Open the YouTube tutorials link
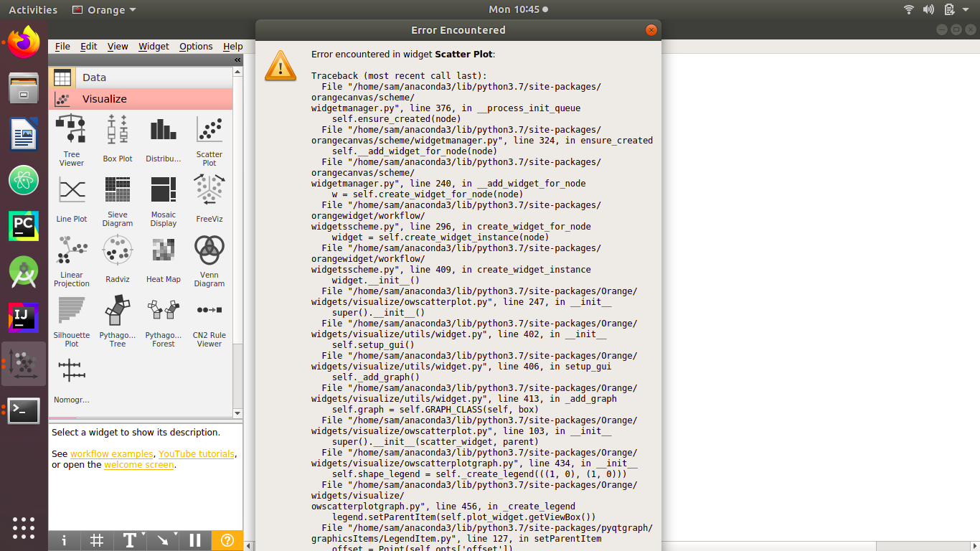The width and height of the screenshot is (980, 551). coord(196,453)
